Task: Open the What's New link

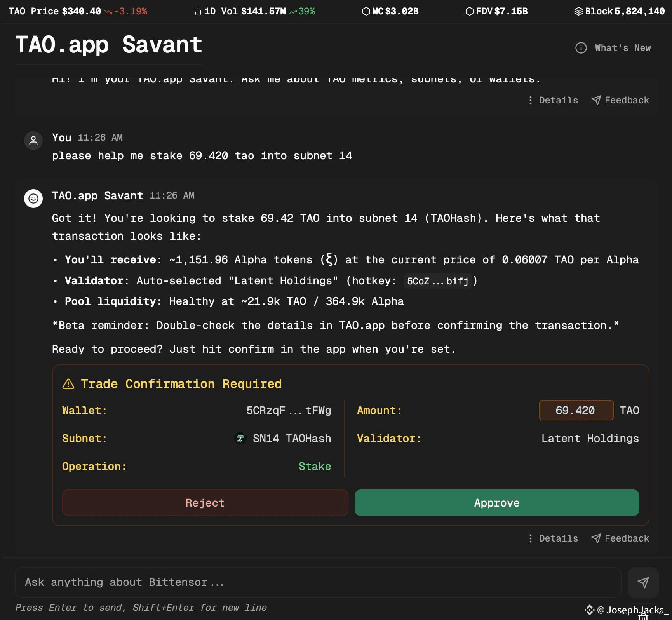Action: point(623,48)
